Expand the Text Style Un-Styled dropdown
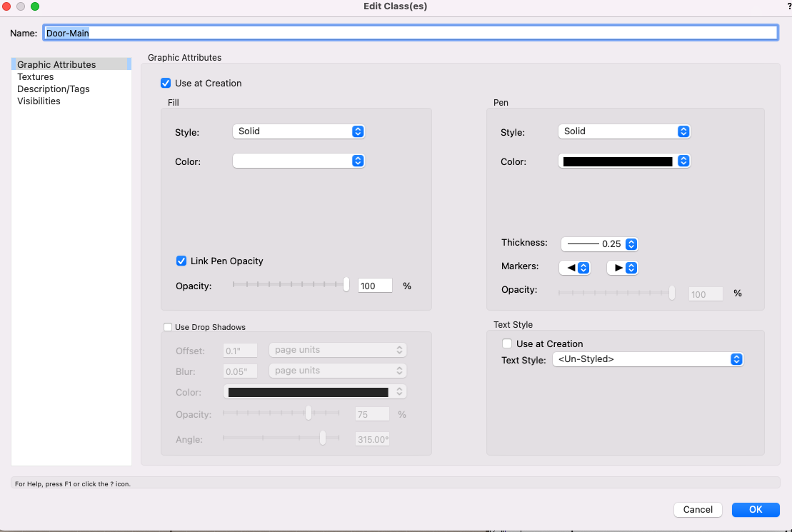This screenshot has width=792, height=532. [x=648, y=360]
